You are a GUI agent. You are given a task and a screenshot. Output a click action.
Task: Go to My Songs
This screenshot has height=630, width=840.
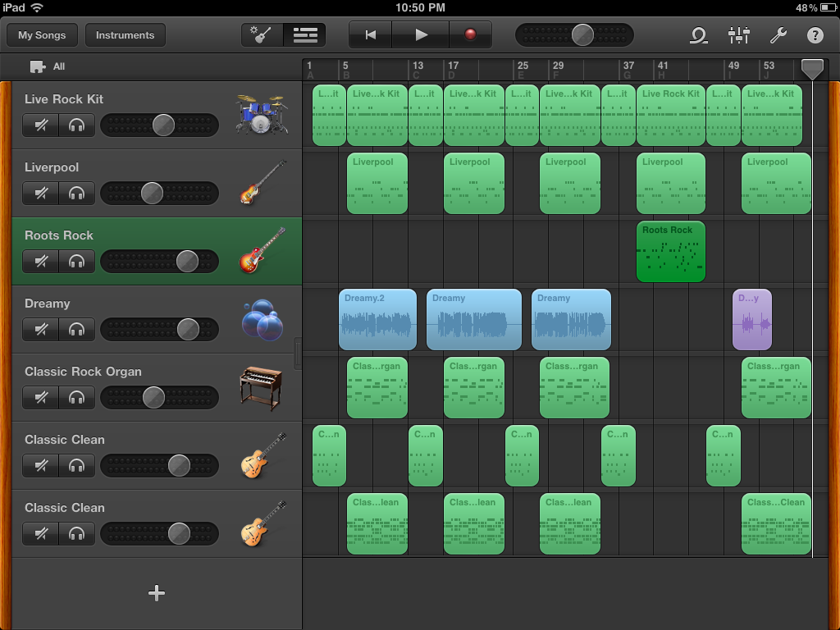[x=42, y=35]
